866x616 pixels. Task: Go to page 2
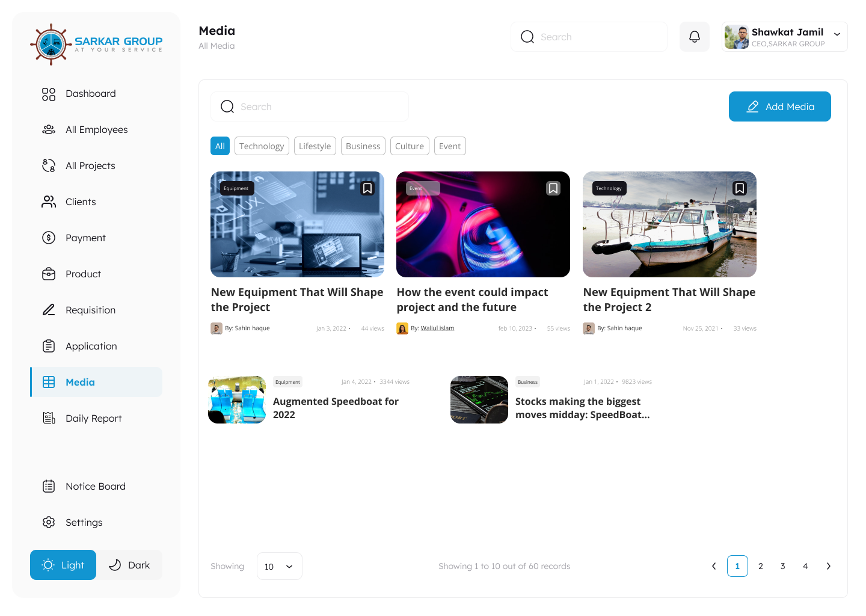(761, 566)
